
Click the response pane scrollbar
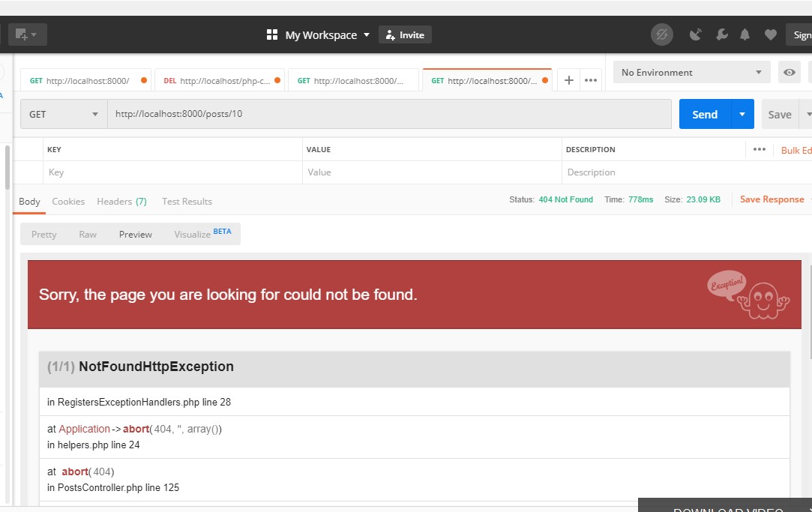(x=811, y=310)
